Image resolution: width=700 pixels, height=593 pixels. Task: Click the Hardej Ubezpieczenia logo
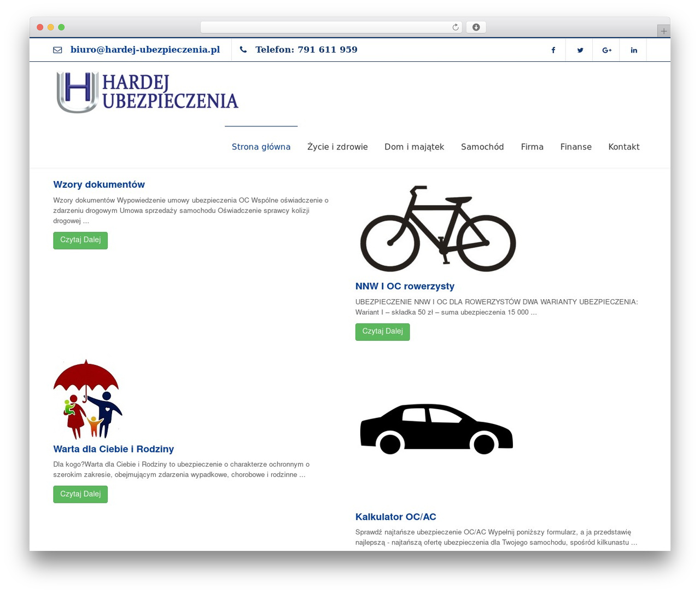coord(147,92)
